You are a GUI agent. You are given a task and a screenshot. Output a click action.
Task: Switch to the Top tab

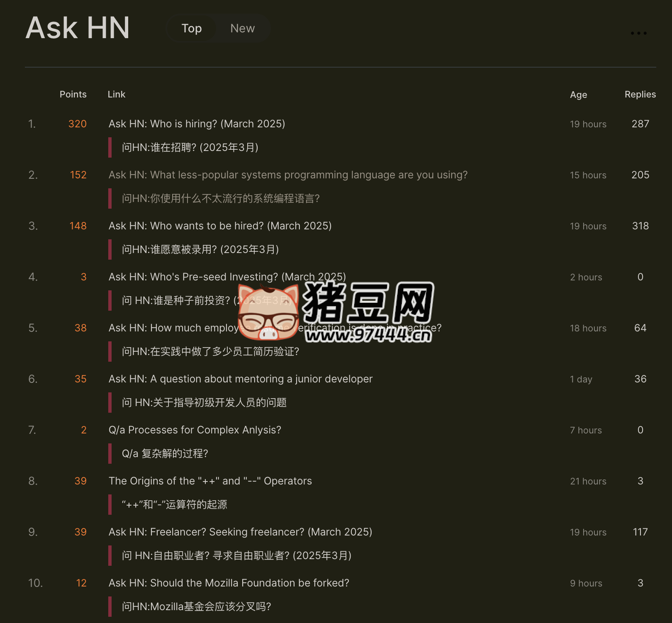(191, 28)
